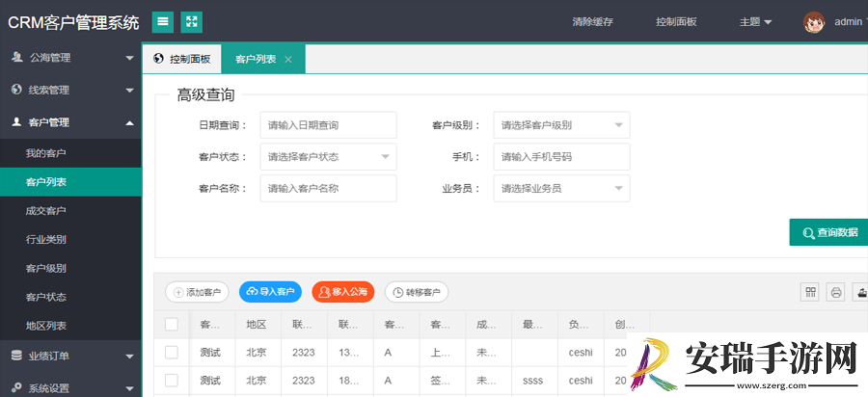This screenshot has height=397, width=868.
Task: Close the 客户列表 tab
Action: pos(287,60)
